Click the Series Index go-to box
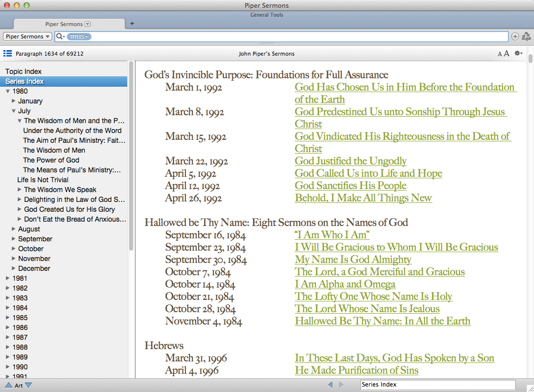Image resolution: width=534 pixels, height=392 pixels. 438,385
